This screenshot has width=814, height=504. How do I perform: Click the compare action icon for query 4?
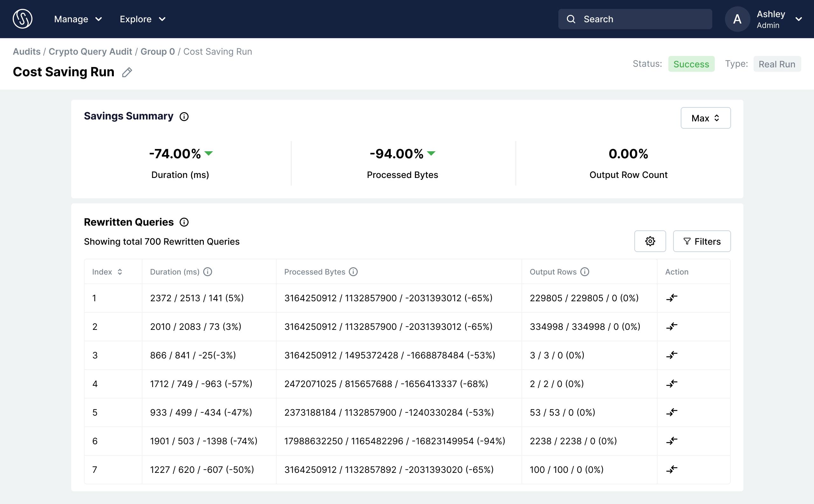671,384
